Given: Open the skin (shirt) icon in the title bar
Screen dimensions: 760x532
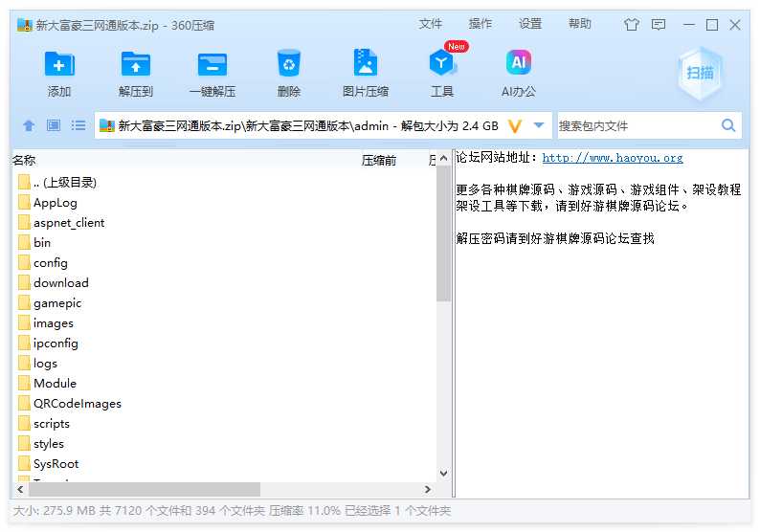Looking at the screenshot, I should tap(631, 24).
